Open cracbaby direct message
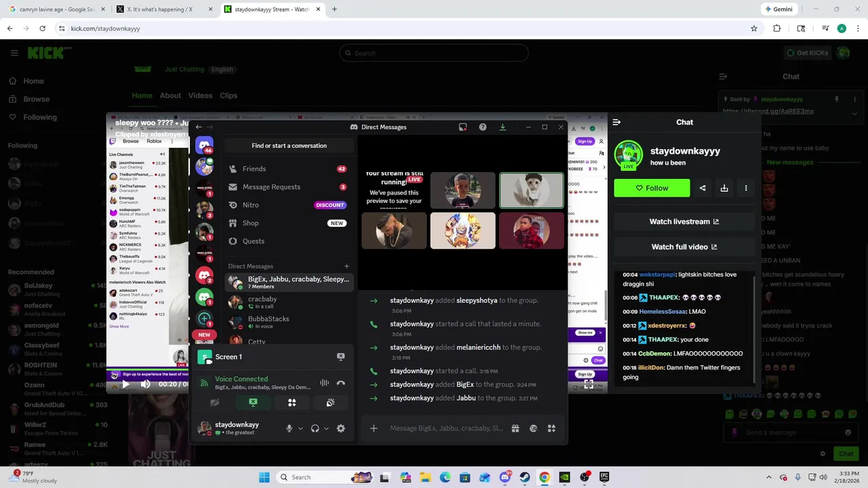This screenshot has height=488, width=868. 289,302
